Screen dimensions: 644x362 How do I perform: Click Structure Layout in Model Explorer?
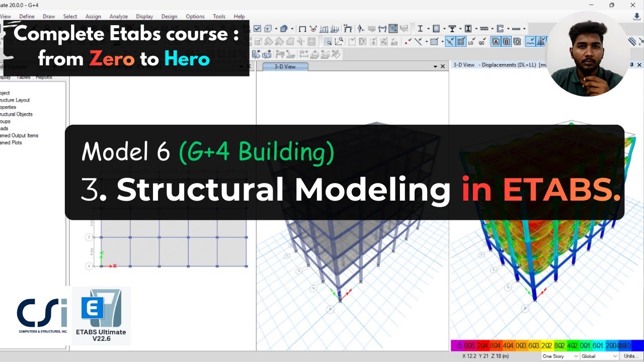pos(15,100)
